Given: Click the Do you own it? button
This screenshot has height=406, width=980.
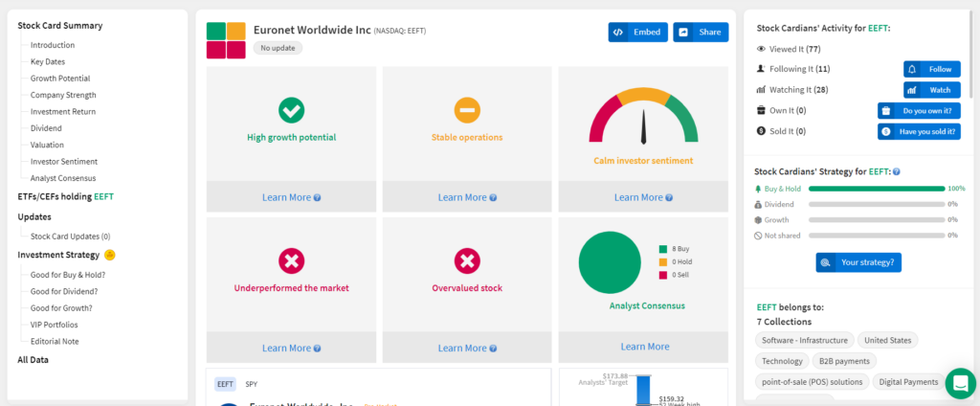Looking at the screenshot, I should coord(919,111).
